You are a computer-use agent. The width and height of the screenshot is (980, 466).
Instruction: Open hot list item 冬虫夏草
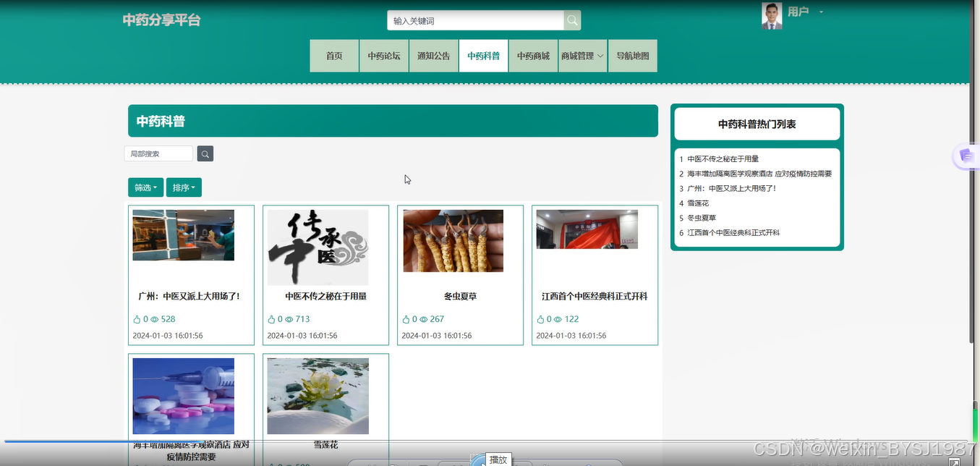(x=702, y=218)
